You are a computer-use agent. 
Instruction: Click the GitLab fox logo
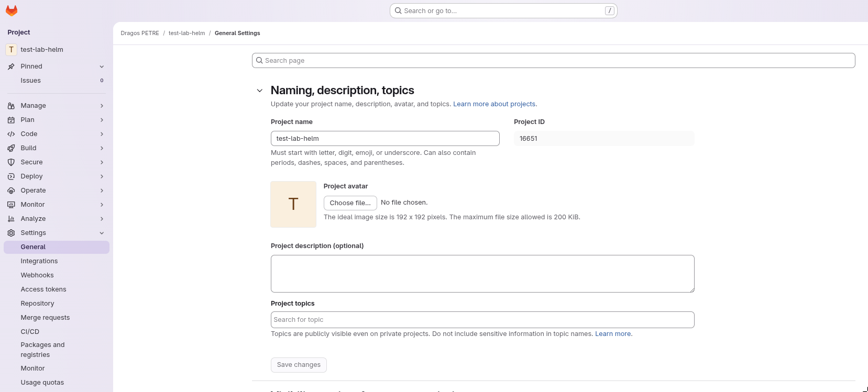[x=12, y=10]
